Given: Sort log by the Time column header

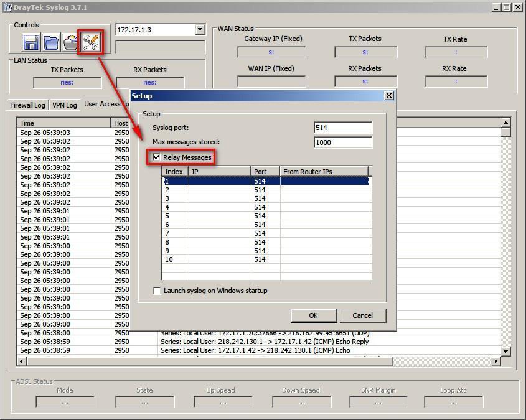Looking at the screenshot, I should pyautogui.click(x=63, y=123).
